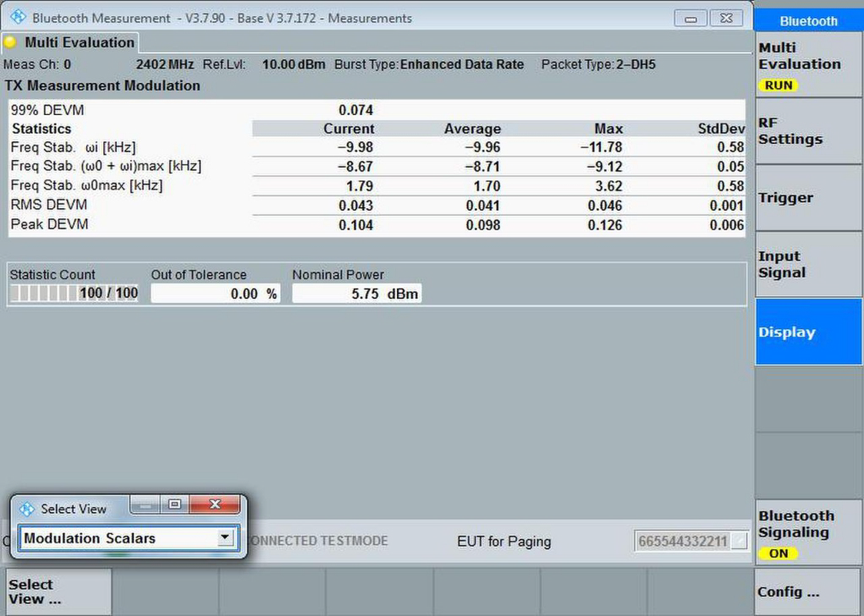
Task: Click the 2402 MHz frequency readout
Action: tap(165, 64)
